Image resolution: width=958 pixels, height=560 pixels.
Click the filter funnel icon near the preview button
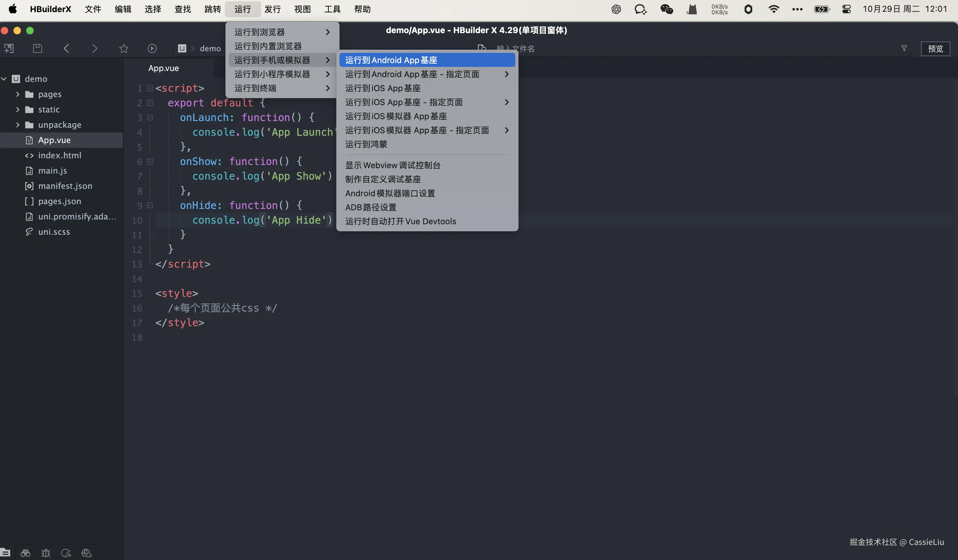coord(904,48)
